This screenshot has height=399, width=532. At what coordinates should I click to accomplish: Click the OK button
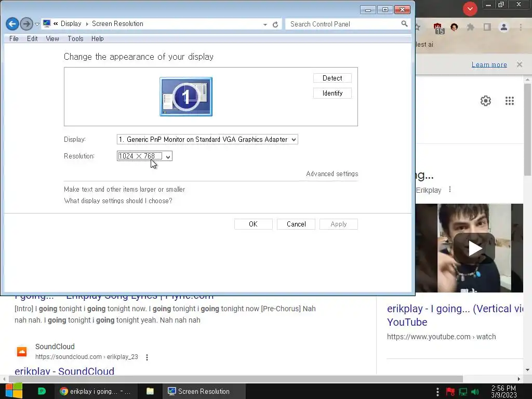[253, 224]
